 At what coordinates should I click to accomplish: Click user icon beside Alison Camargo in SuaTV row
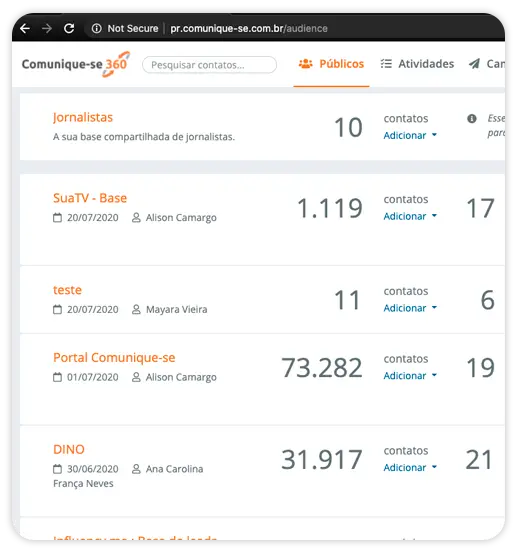[136, 218]
